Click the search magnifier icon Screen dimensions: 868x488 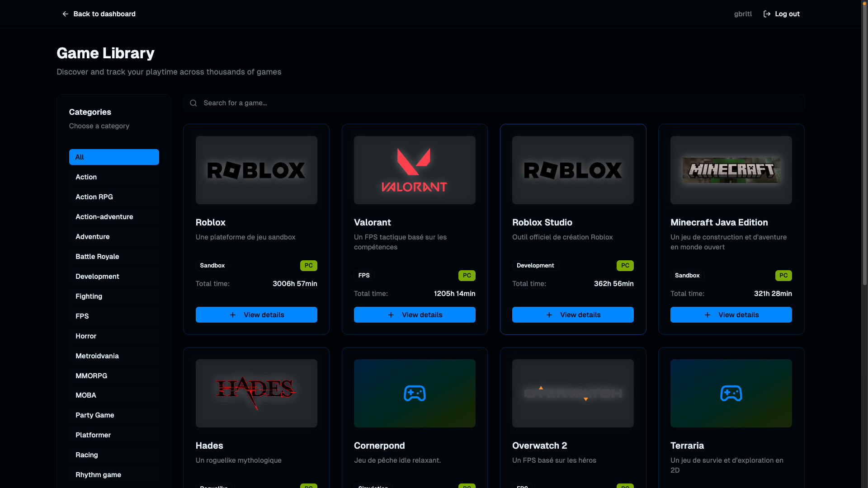point(193,103)
